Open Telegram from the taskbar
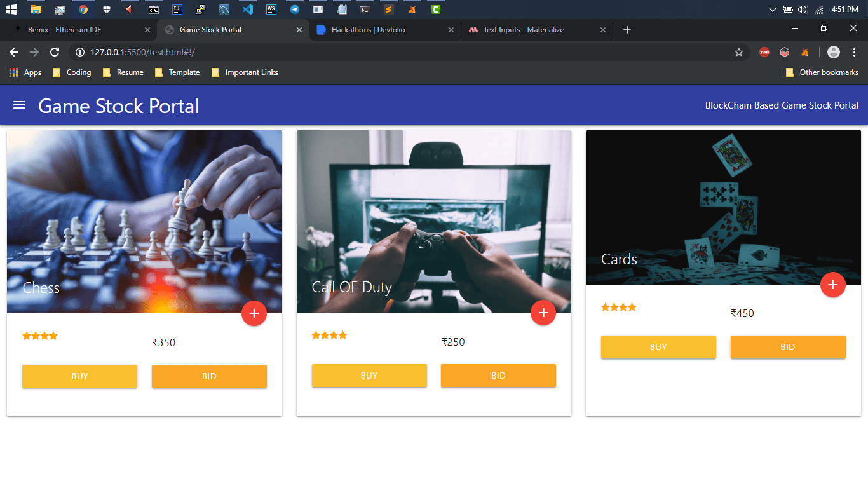868x488 pixels. point(295,10)
